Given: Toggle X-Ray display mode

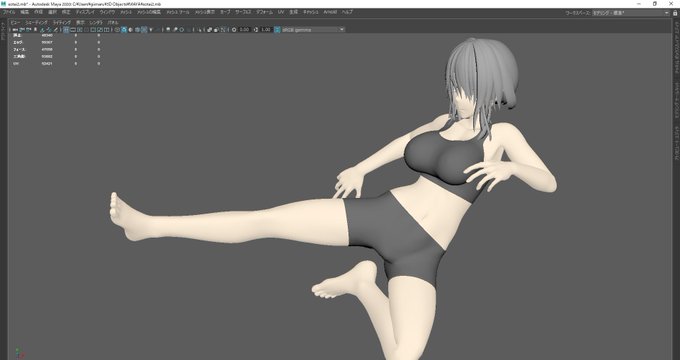Looking at the screenshot, I should coord(209,29).
